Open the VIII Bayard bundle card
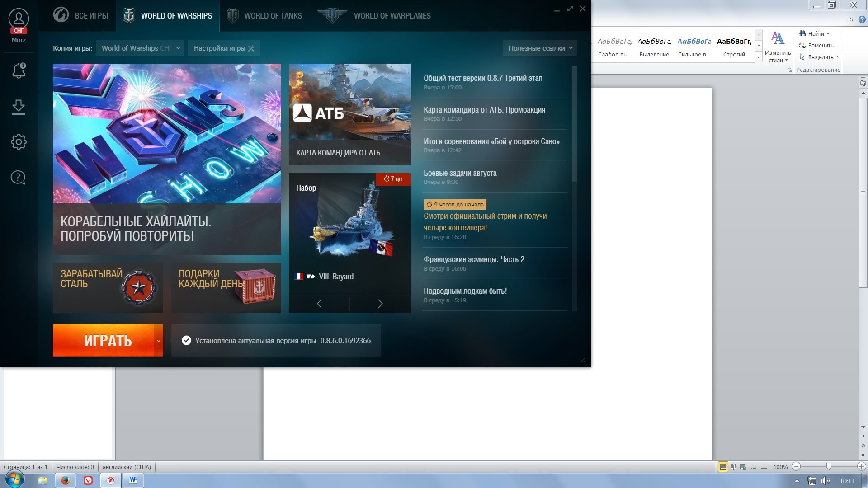Viewport: 868px width, 488px height. 350,234
